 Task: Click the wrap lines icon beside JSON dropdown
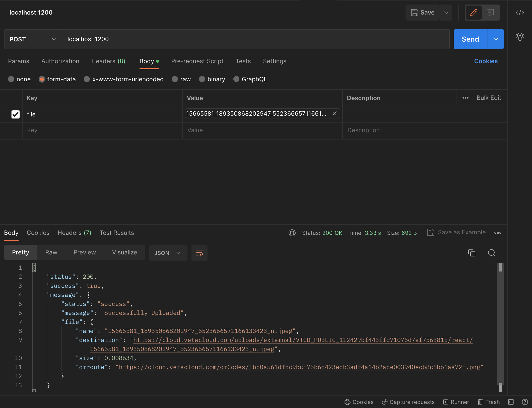point(199,253)
